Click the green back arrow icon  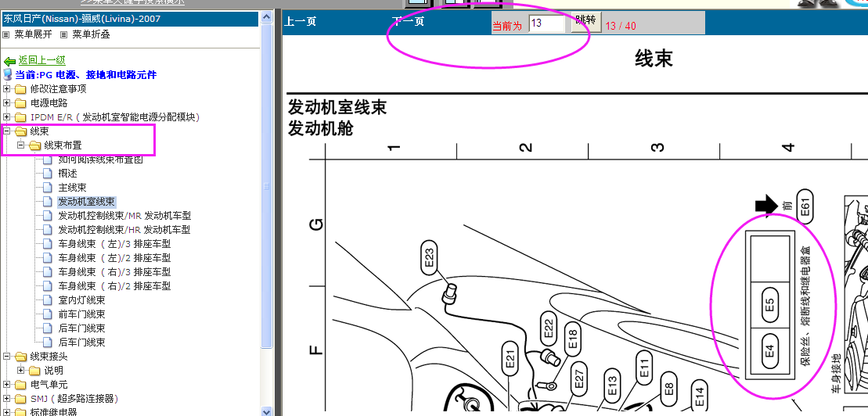[9, 61]
